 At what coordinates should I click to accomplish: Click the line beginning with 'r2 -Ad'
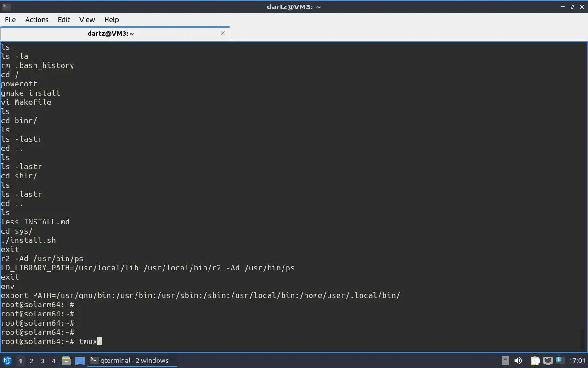tap(42, 259)
